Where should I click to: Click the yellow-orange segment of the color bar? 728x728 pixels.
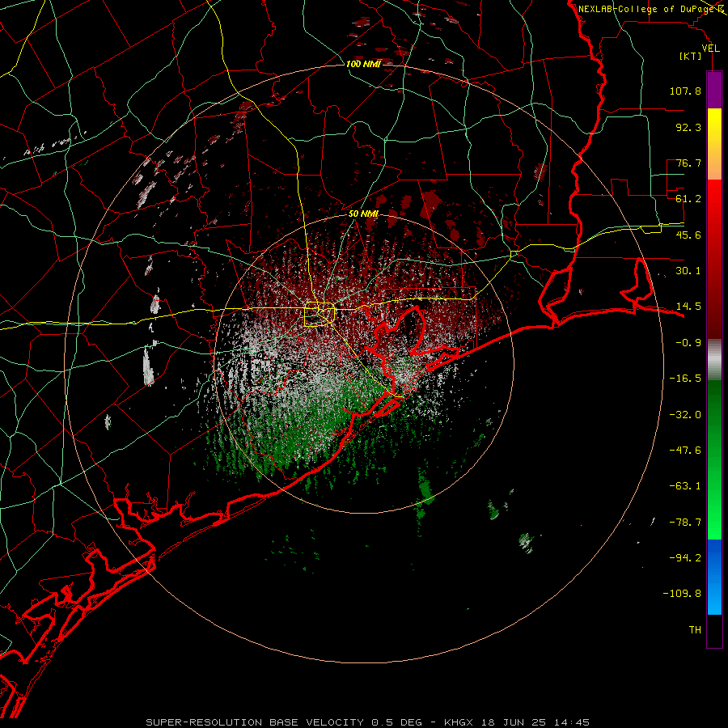click(x=714, y=144)
